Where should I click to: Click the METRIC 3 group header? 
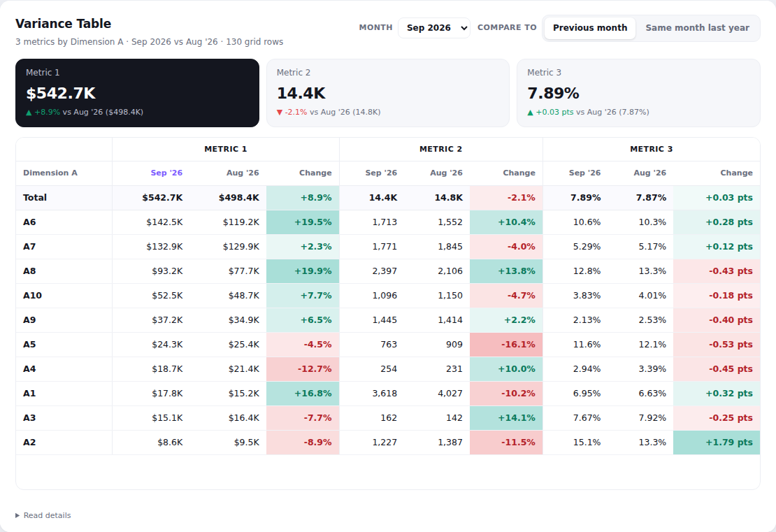[x=652, y=149]
